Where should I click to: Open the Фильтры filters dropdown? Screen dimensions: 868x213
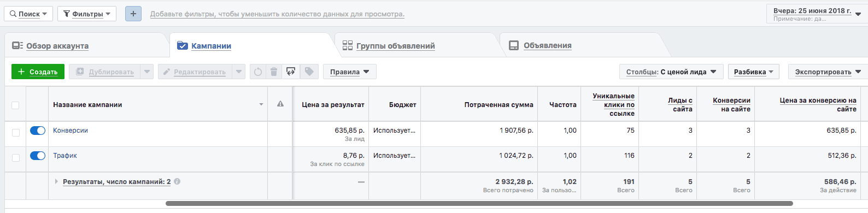tap(87, 14)
